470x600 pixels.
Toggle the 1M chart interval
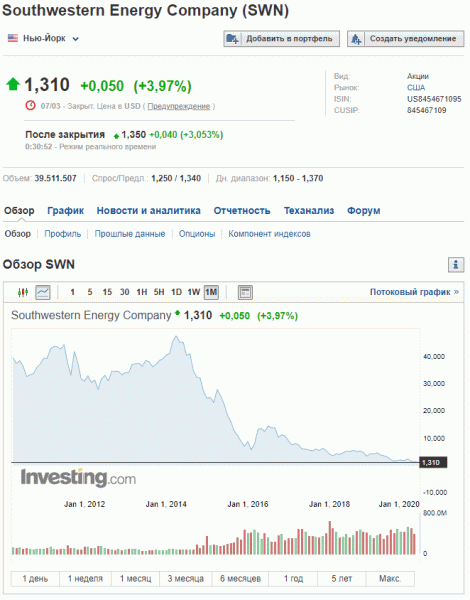pos(211,292)
